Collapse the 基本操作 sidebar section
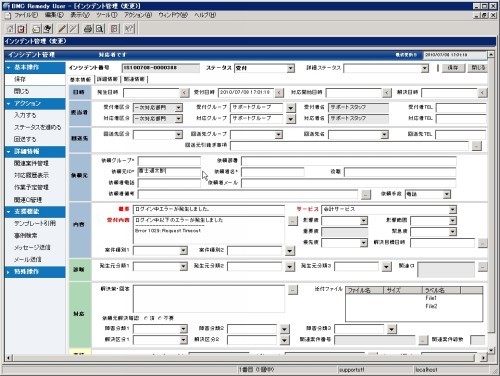Image resolution: width=500 pixels, height=376 pixels. click(8, 67)
